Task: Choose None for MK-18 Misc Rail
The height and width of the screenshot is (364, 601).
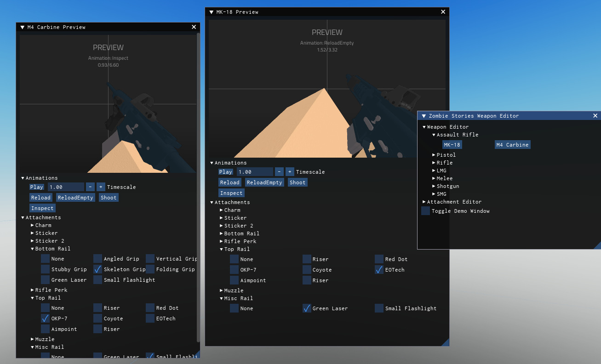Action: (234, 308)
